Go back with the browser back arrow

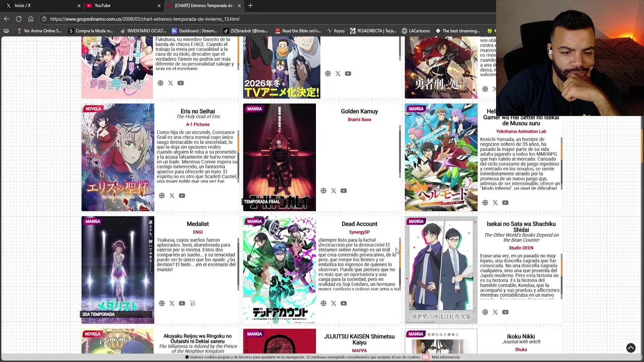(x=7, y=19)
